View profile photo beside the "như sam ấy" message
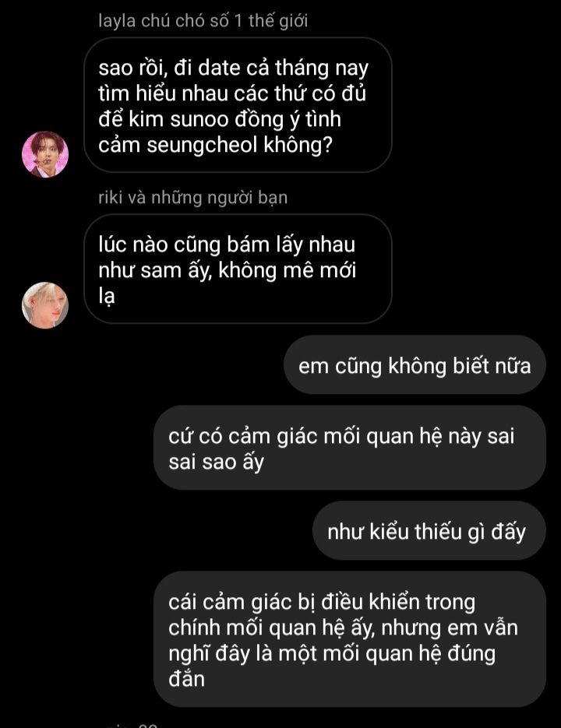The image size is (561, 728). click(x=45, y=305)
